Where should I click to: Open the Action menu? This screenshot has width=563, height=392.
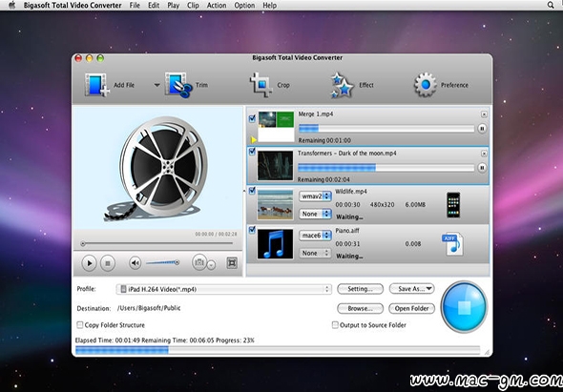[x=217, y=6]
